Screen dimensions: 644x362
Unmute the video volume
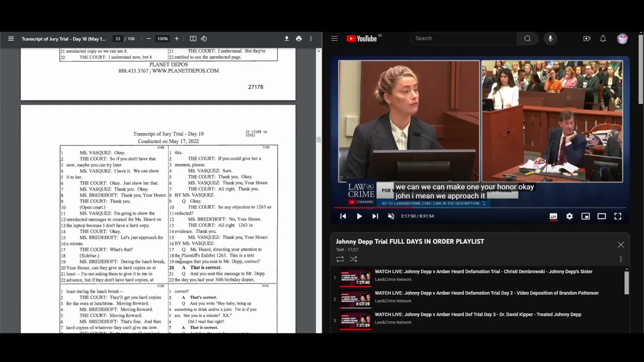coord(391,216)
